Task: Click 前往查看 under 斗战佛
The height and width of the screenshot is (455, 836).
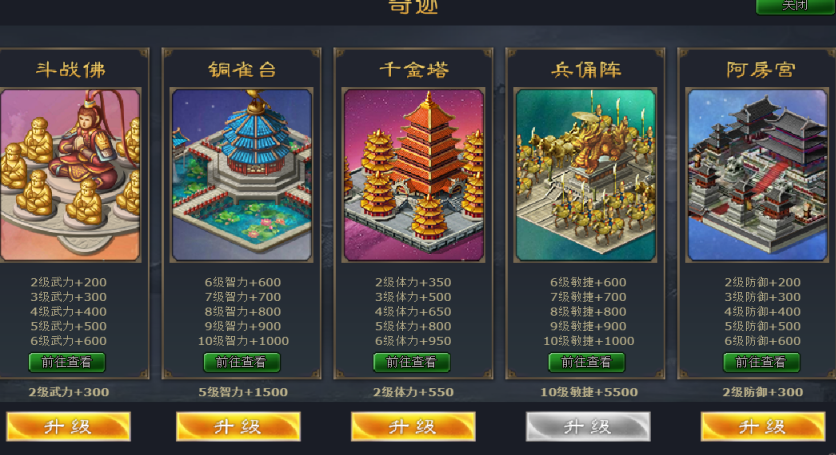Action: (x=67, y=362)
